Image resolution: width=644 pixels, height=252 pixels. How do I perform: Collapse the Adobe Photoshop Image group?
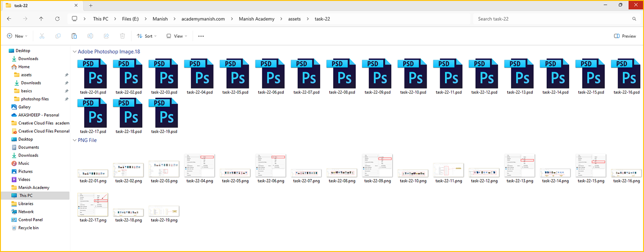[74, 52]
